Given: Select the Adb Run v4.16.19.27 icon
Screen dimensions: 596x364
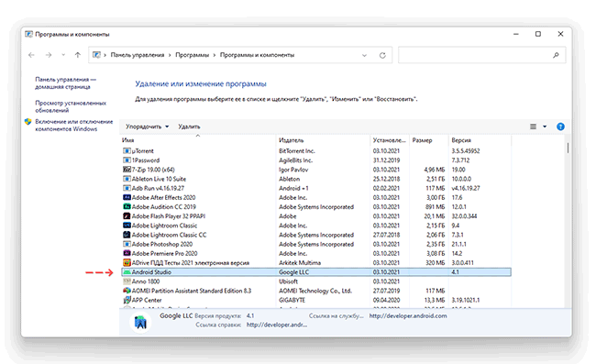Looking at the screenshot, I should click(127, 188).
